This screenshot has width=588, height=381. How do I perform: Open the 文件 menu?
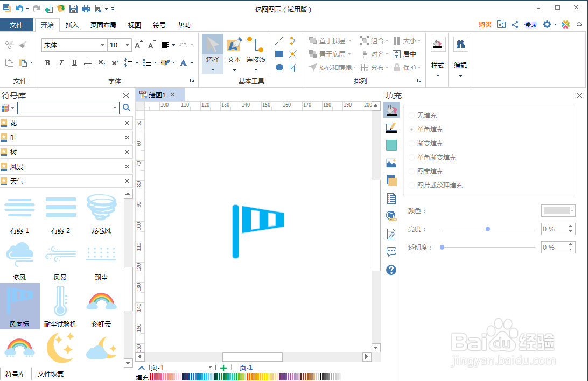tap(16, 25)
